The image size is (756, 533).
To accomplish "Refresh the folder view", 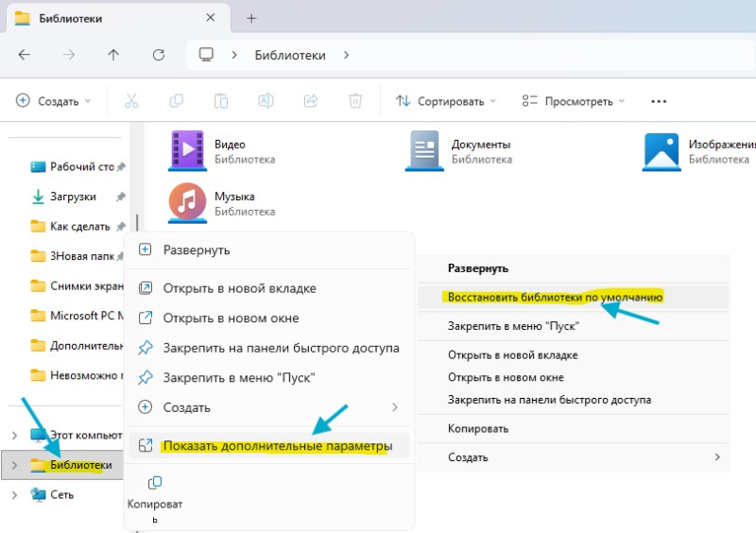I will click(x=159, y=55).
